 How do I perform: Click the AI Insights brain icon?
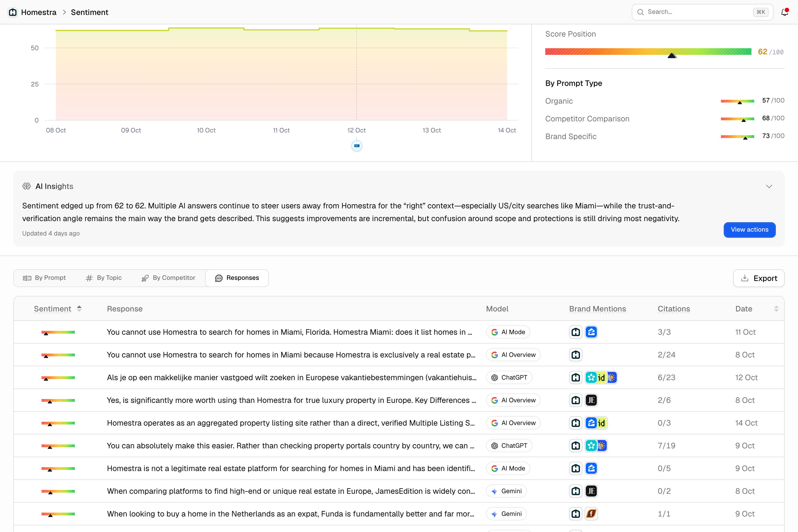pyautogui.click(x=27, y=186)
